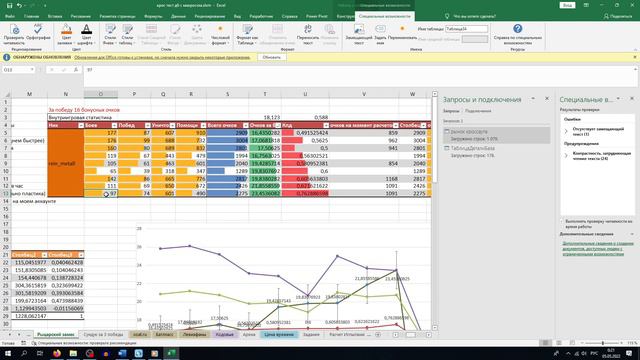Open the filter dropdown on the 'Боев' header
Screen dimensions: 640x360
(114, 125)
